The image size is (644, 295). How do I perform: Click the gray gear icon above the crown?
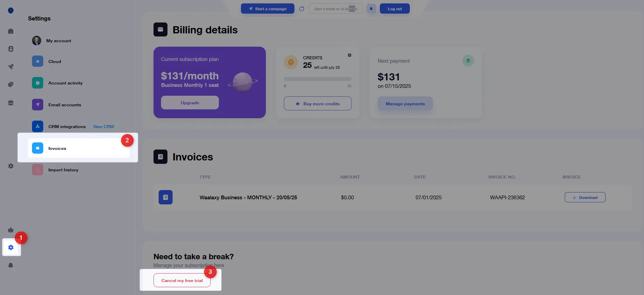[x=11, y=166]
